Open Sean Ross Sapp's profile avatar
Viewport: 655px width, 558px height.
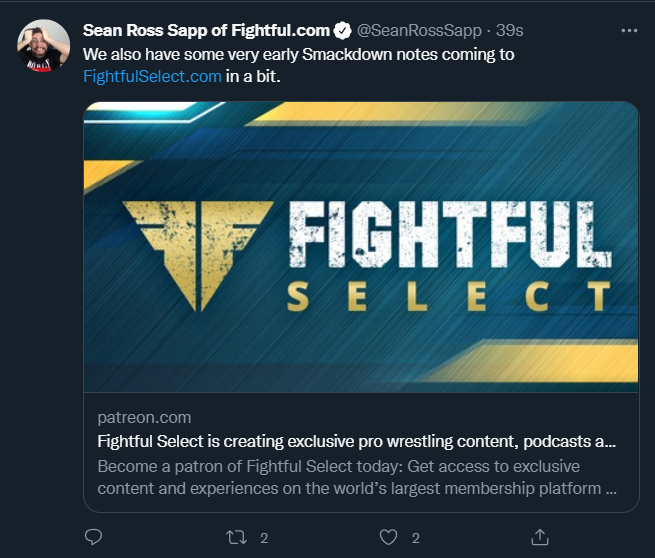[43, 45]
